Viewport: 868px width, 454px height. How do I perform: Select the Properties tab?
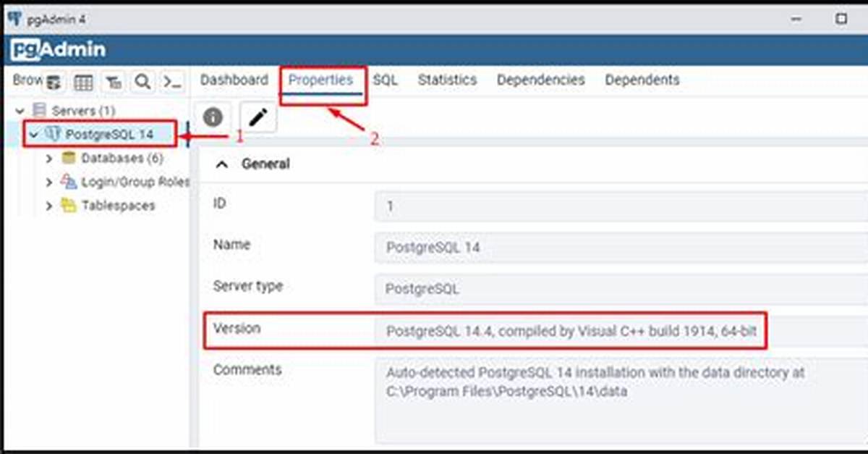320,80
